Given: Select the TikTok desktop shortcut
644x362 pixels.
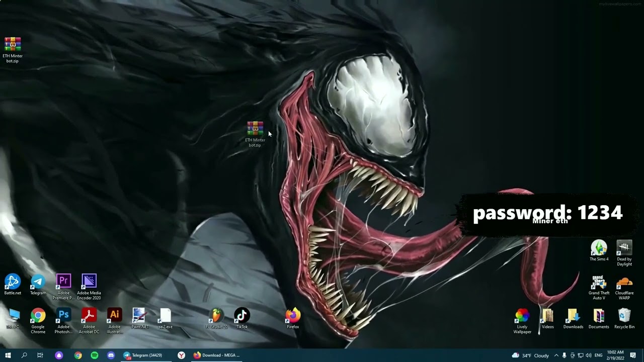Looking at the screenshot, I should (x=242, y=319).
